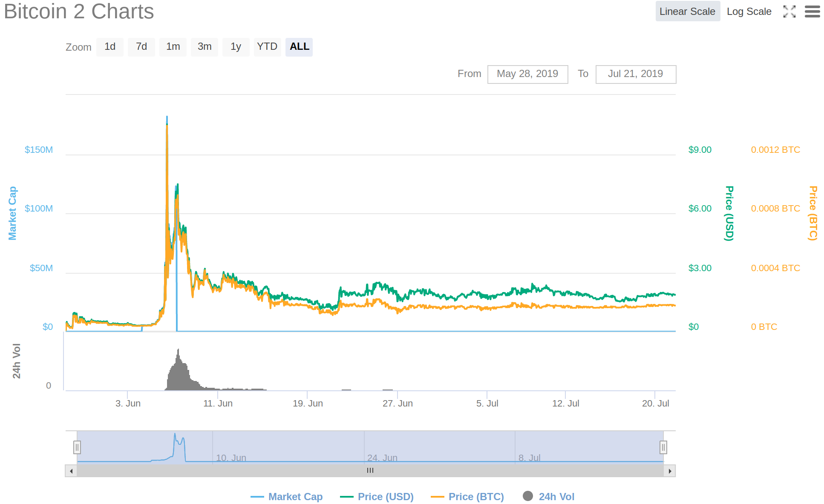The height and width of the screenshot is (504, 824).
Task: Click the 12. Jul date label
Action: coord(565,404)
